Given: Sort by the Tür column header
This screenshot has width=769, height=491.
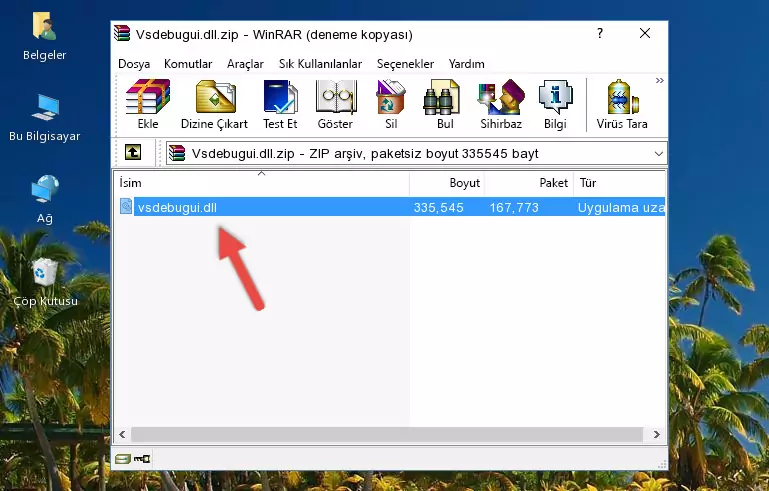Looking at the screenshot, I should pyautogui.click(x=620, y=183).
